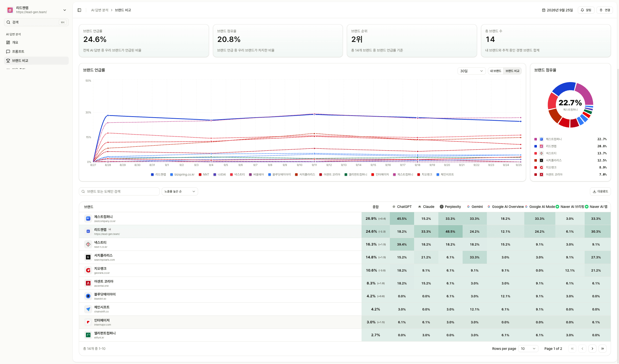The image size is (619, 364).
Task: Click the 45.5% cell in 제스트컴퍼니 row
Action: (x=402, y=219)
